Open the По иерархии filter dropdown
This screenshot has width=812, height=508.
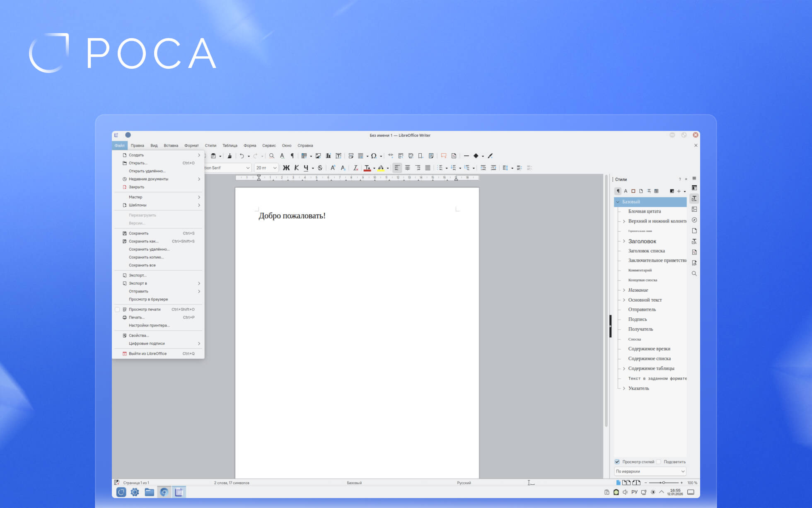click(x=650, y=471)
